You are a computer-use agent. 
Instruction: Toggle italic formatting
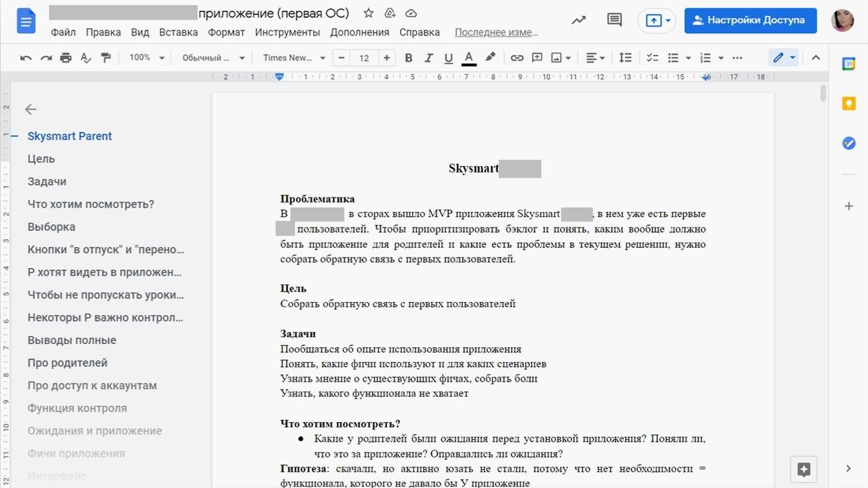(428, 58)
